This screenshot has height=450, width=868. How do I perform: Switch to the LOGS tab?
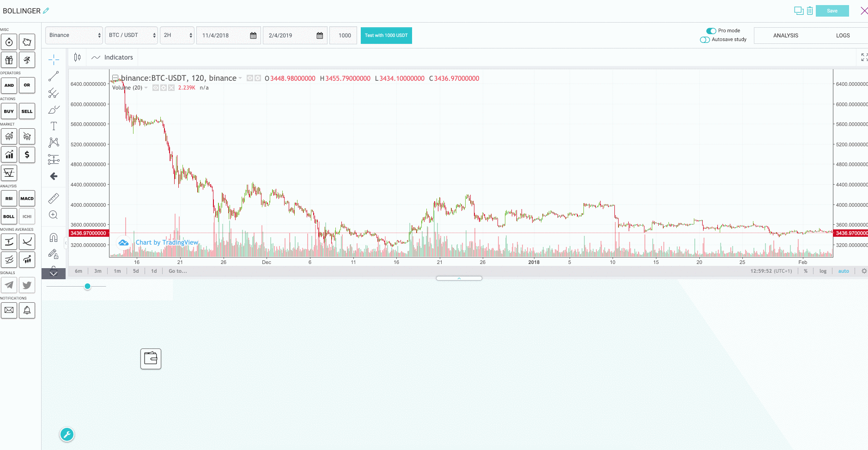pos(843,36)
